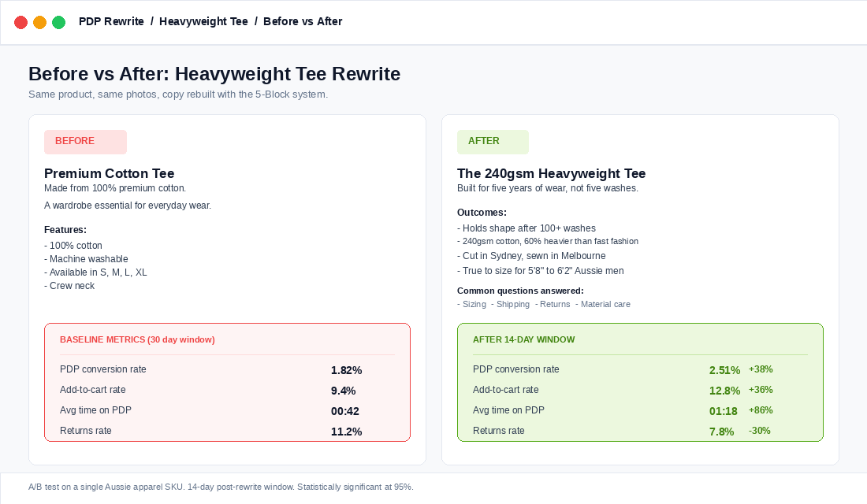
Task: Click '240gsm cotton, 60% heavier' bullet
Action: coord(548,242)
